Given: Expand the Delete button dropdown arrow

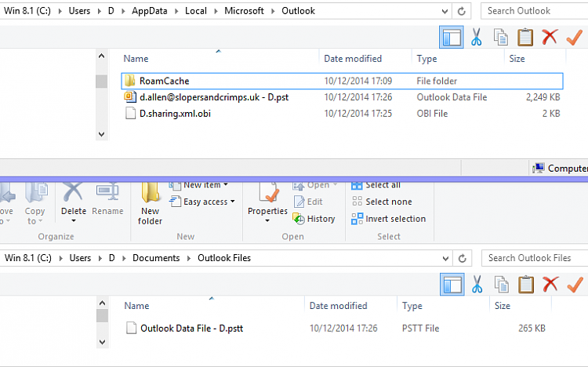Looking at the screenshot, I should [74, 221].
